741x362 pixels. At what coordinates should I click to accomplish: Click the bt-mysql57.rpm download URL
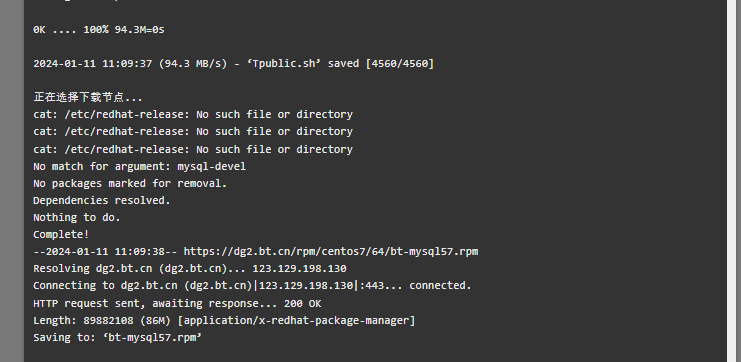click(x=331, y=251)
